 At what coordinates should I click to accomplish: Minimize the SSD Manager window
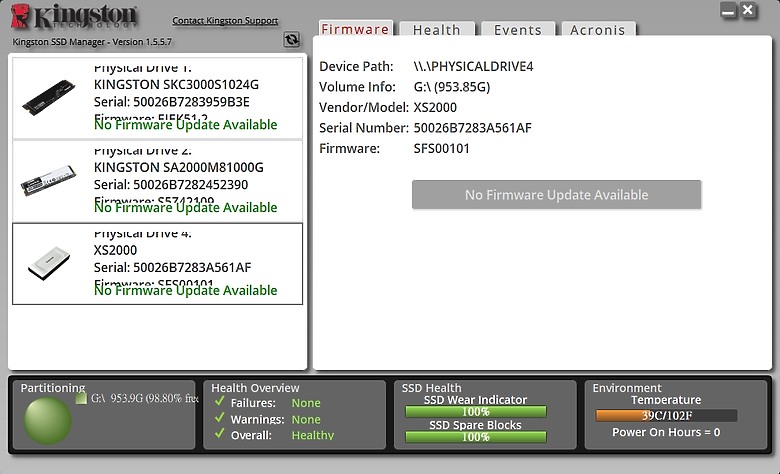click(x=728, y=10)
